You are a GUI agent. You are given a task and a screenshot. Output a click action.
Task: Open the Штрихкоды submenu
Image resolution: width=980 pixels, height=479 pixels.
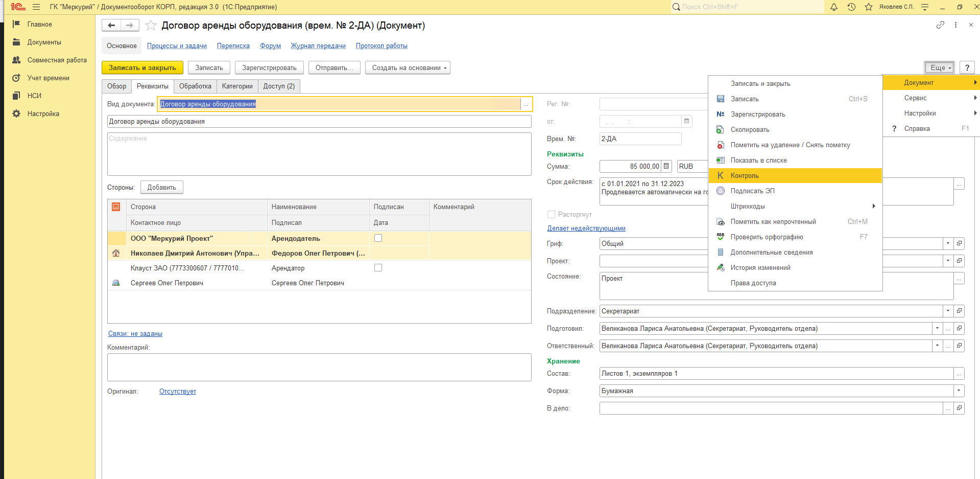pyautogui.click(x=748, y=207)
